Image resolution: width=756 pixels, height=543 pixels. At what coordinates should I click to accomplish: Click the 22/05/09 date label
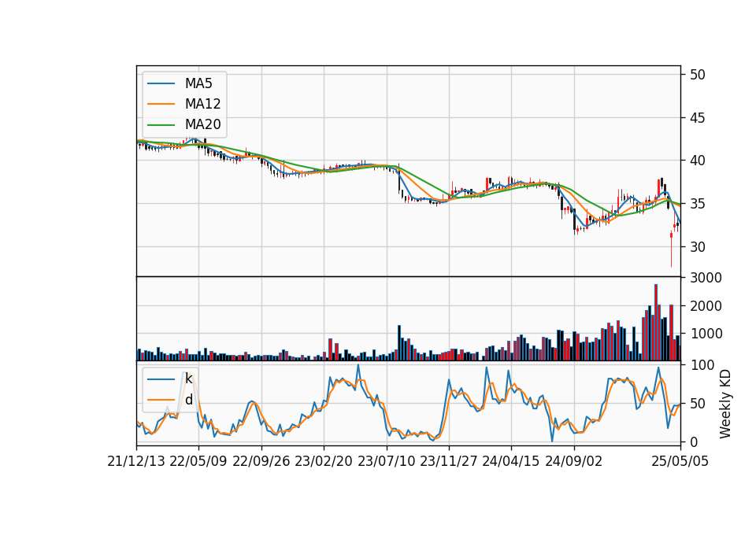pyautogui.click(x=198, y=462)
